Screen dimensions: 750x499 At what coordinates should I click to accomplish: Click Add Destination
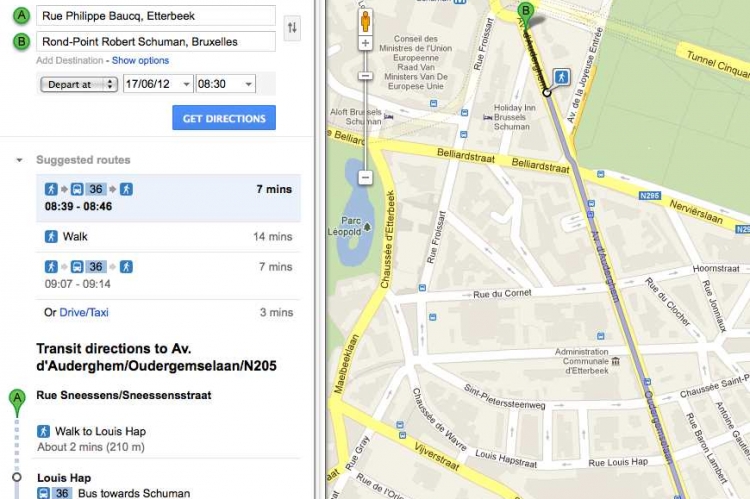click(x=70, y=60)
